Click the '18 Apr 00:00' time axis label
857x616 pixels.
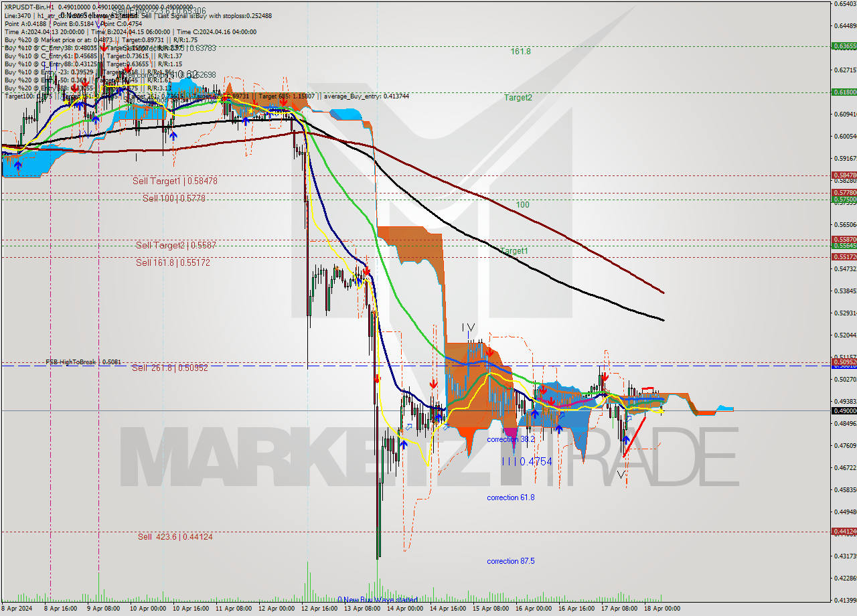coord(663,609)
